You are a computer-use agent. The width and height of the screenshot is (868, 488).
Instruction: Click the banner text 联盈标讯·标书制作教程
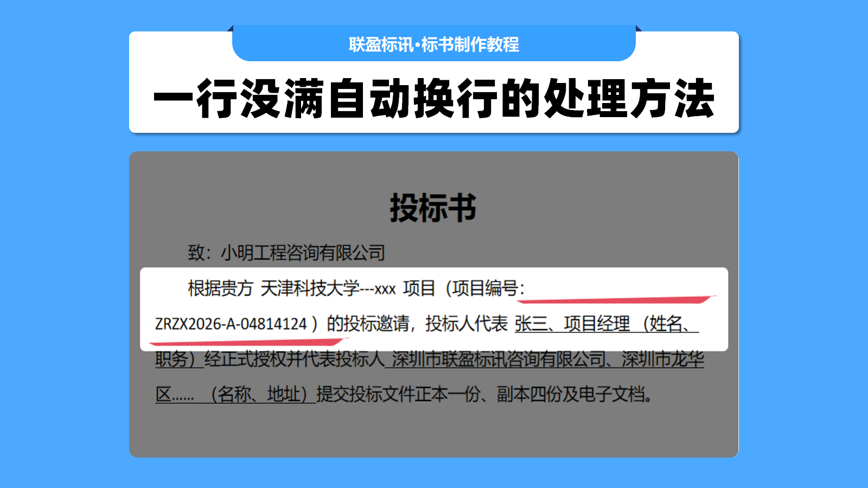coord(434,44)
